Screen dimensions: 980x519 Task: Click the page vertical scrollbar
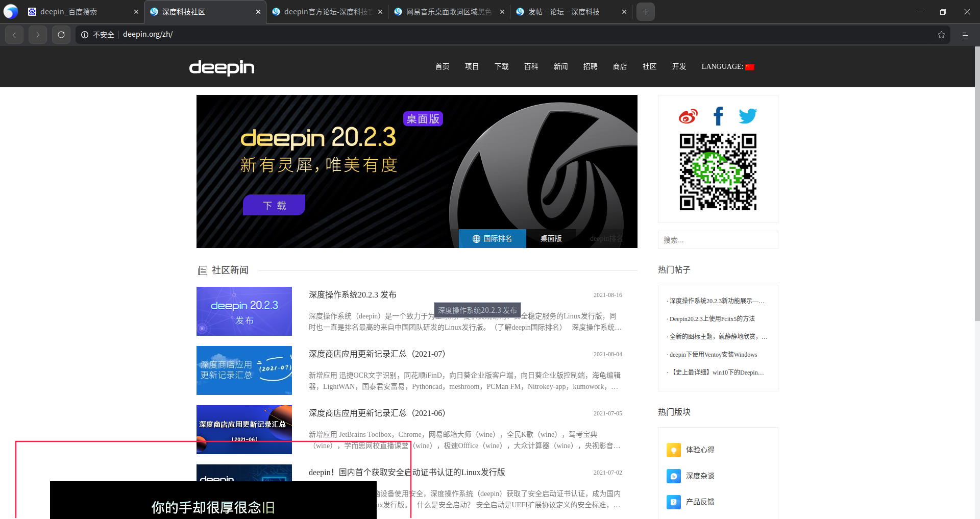click(x=977, y=184)
